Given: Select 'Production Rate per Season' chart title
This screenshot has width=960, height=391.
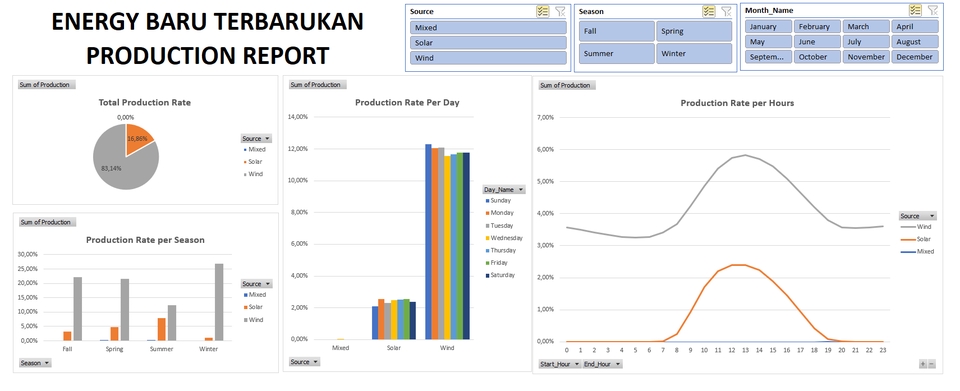Looking at the screenshot, I should click(145, 240).
